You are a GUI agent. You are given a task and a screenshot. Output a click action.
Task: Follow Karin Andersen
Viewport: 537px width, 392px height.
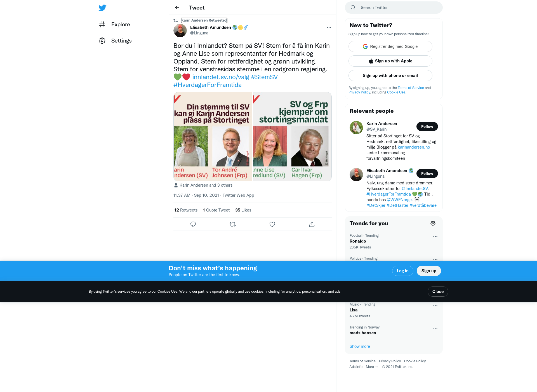pos(427,126)
